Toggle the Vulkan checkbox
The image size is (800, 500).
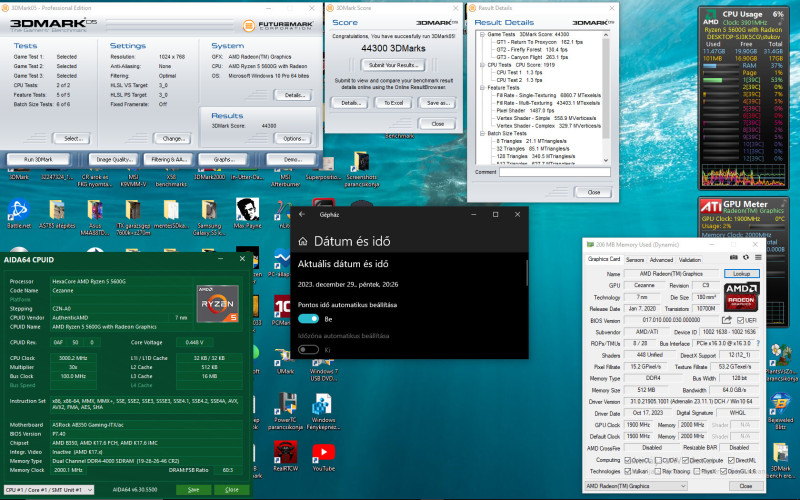pos(628,471)
